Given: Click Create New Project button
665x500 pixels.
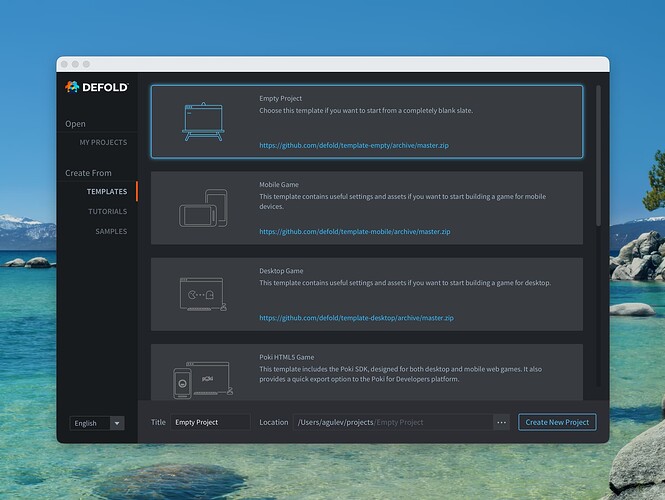Looking at the screenshot, I should [557, 422].
